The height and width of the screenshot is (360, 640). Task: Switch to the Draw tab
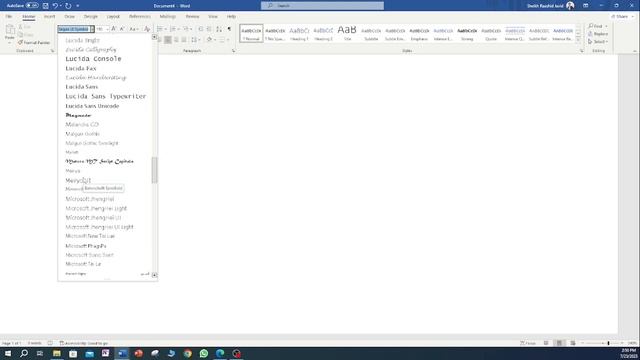(69, 16)
